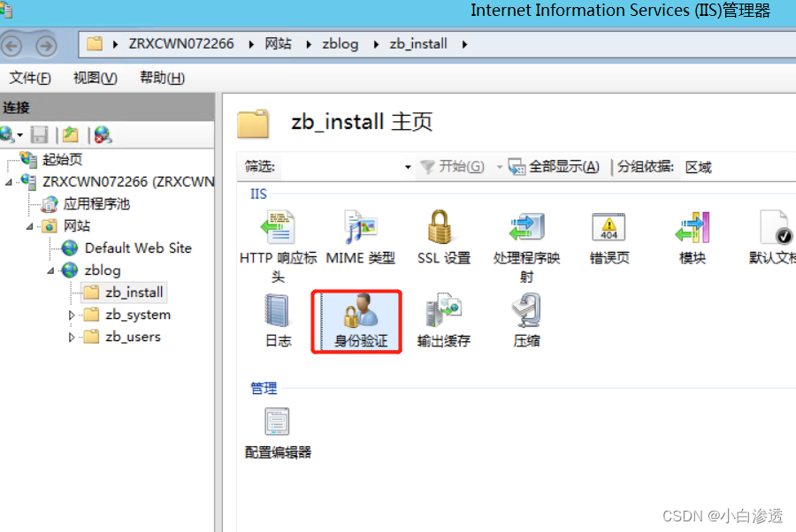Open the HTTP 响应标头 feature
Viewport: 796px width, 532px height.
click(278, 247)
